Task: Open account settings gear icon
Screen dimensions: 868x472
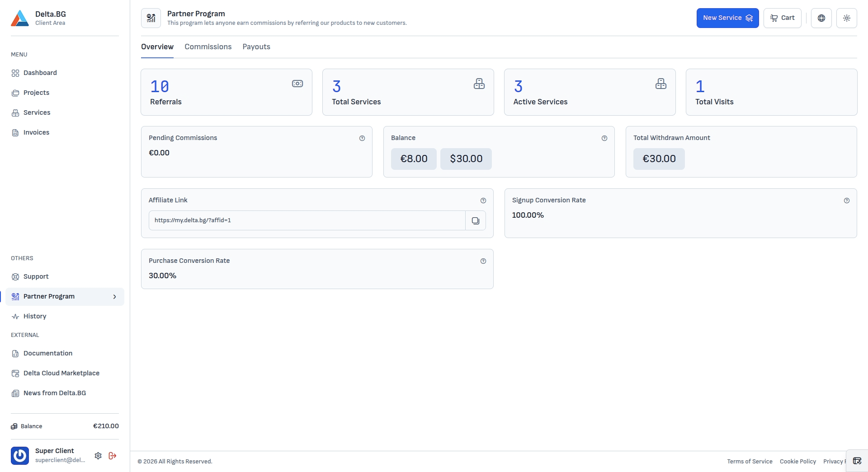Action: coord(98,456)
